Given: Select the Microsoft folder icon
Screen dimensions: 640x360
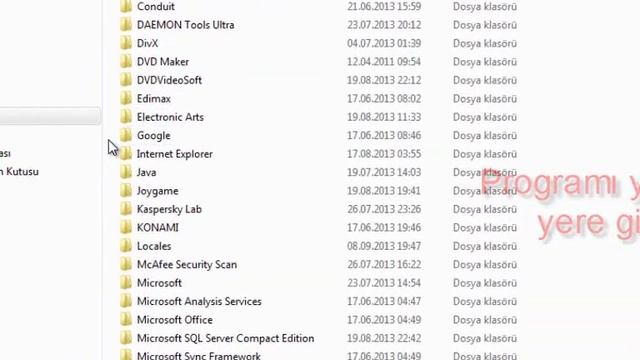Looking at the screenshot, I should (x=126, y=283).
